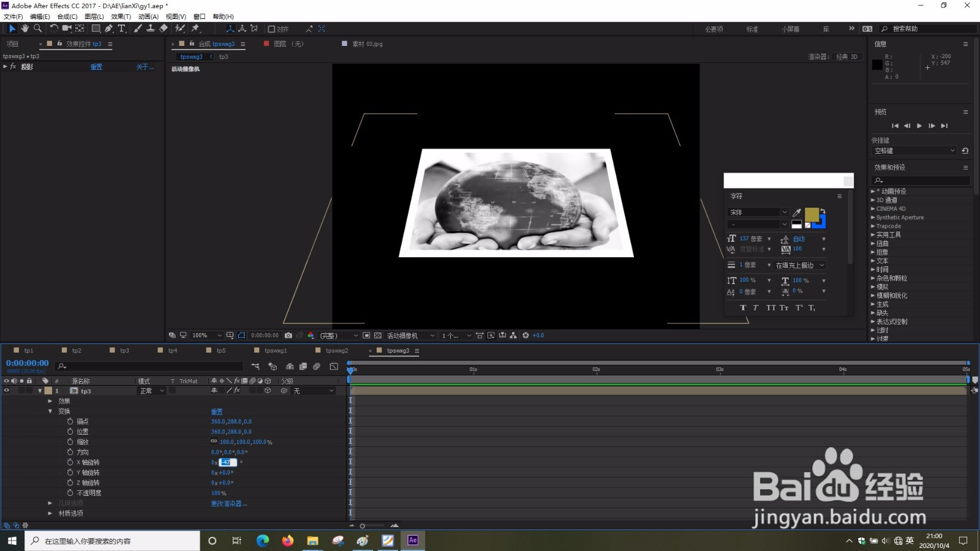This screenshot has width=980, height=551.
Task: Select the Type text tool
Action: pos(121,28)
